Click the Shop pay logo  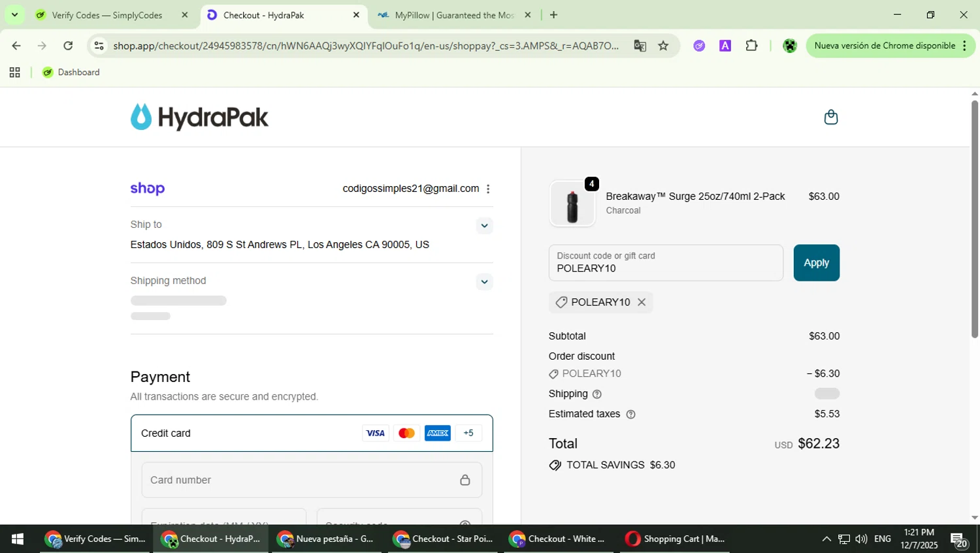[147, 189]
